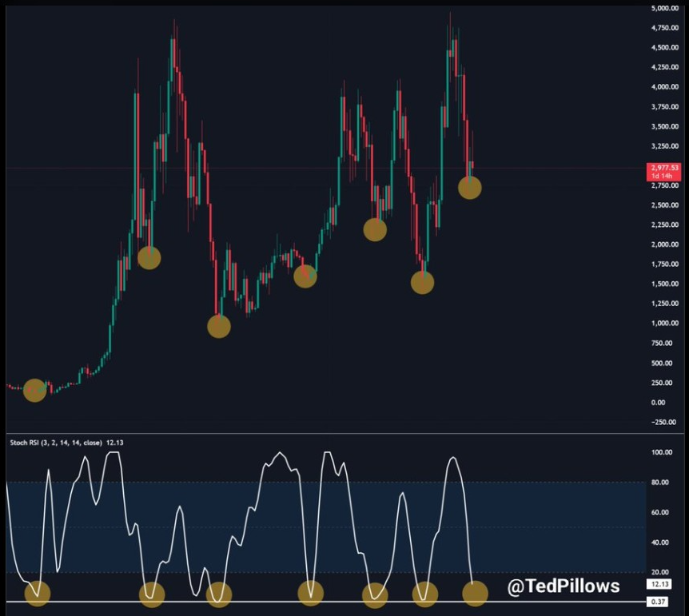Viewport: 689px width, 616px height.
Task: Click the 5,000.00 price axis label
Action: (665, 8)
